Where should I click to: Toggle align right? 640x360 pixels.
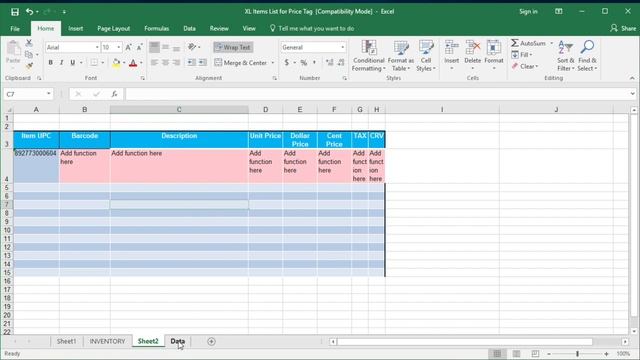pyautogui.click(x=176, y=62)
